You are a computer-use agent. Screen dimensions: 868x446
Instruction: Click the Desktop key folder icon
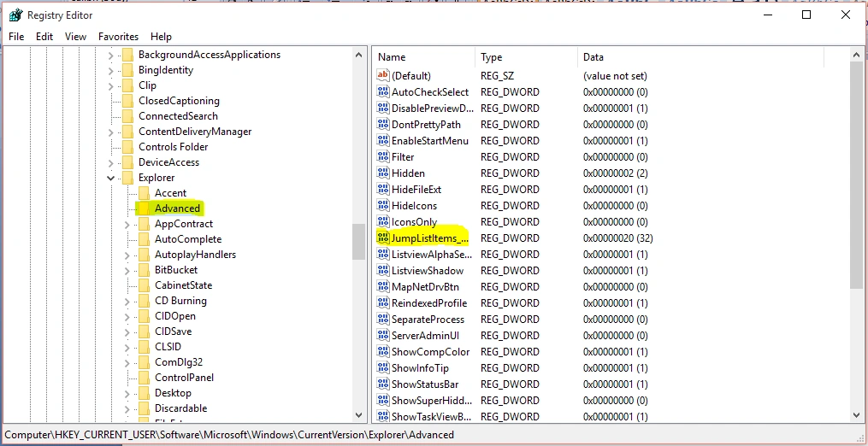(x=144, y=393)
